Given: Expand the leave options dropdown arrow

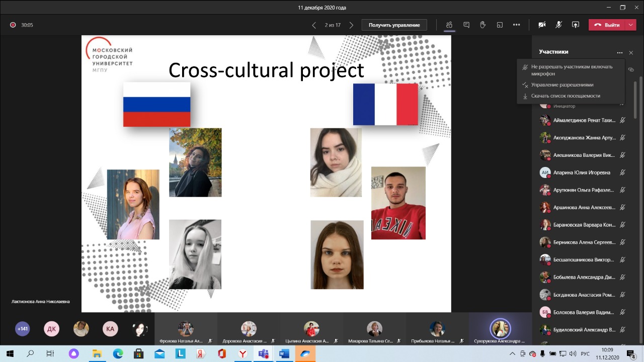Looking at the screenshot, I should coord(631,25).
